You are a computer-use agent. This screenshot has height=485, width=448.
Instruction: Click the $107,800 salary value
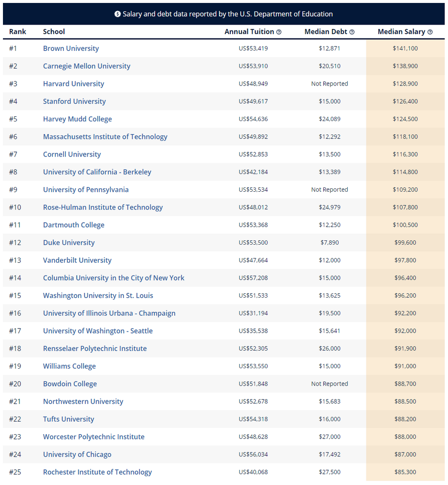coord(405,207)
